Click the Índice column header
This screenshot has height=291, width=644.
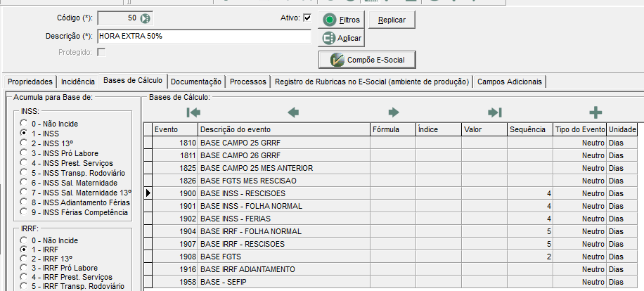click(x=439, y=130)
